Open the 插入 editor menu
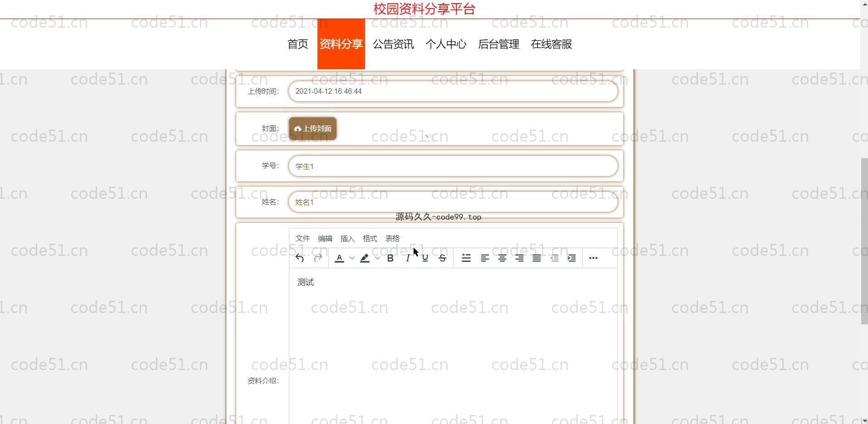Viewport: 868px width, 424px height. coord(347,238)
